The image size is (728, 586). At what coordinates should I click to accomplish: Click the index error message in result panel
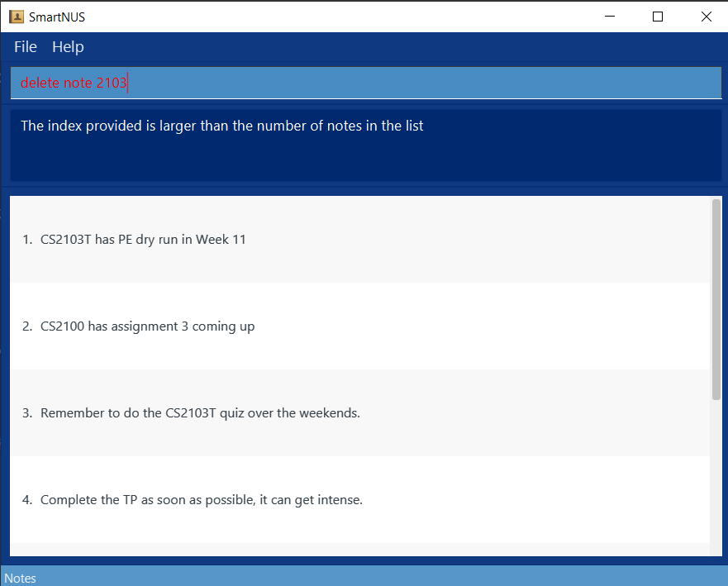pos(221,126)
